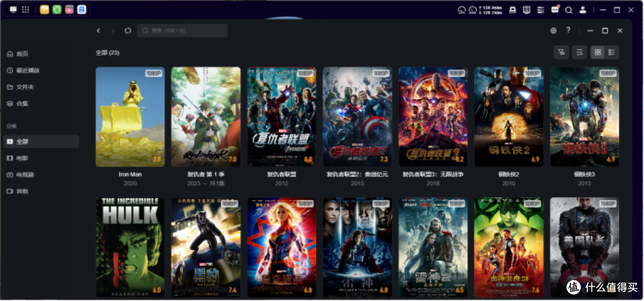Switch to list view

point(612,52)
